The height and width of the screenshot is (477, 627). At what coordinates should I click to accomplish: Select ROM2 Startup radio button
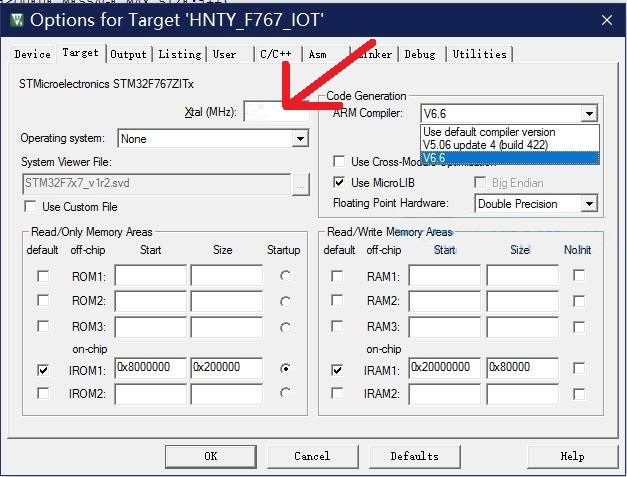pos(285,301)
